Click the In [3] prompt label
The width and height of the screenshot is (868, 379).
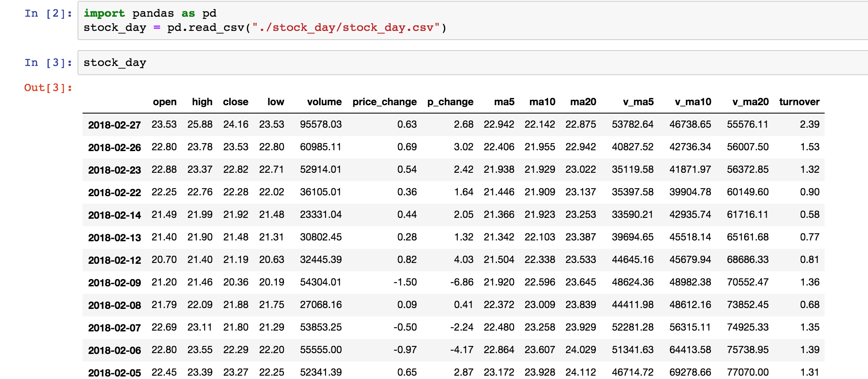(48, 63)
